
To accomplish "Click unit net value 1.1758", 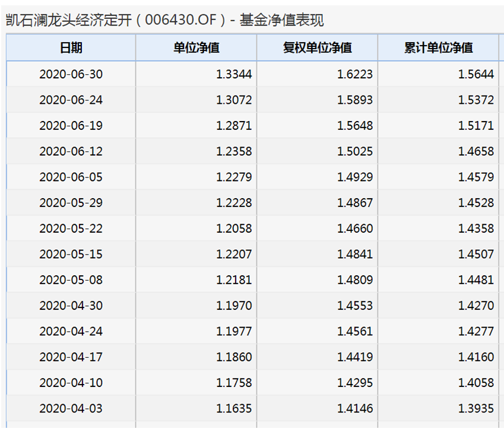I will (x=234, y=383).
